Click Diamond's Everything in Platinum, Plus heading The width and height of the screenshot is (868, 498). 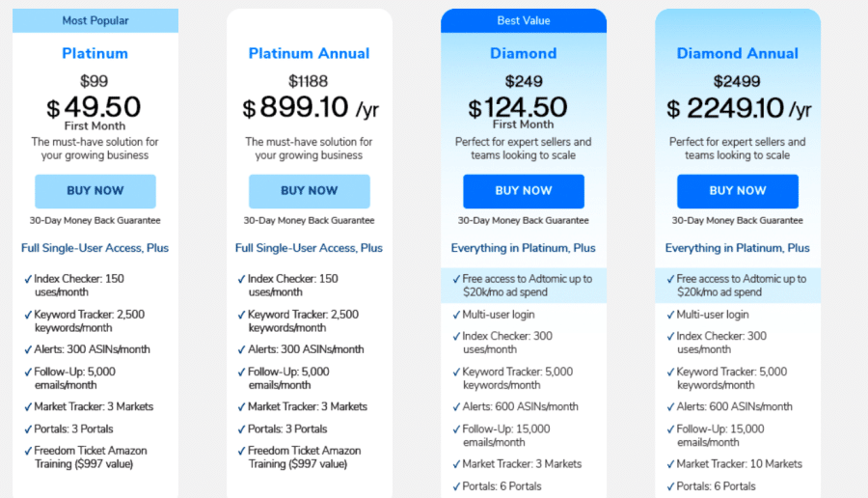pyautogui.click(x=523, y=248)
